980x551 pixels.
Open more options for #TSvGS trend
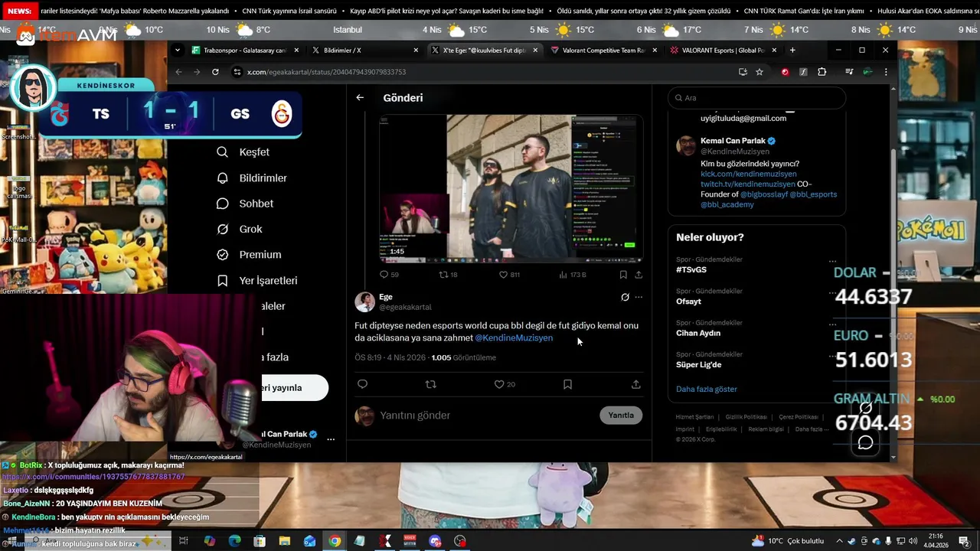(x=832, y=261)
